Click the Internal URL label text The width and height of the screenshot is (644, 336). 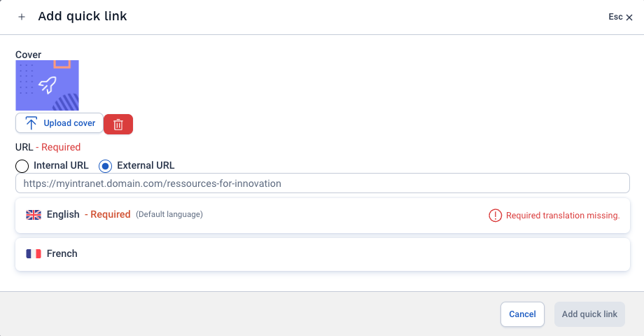[61, 165]
